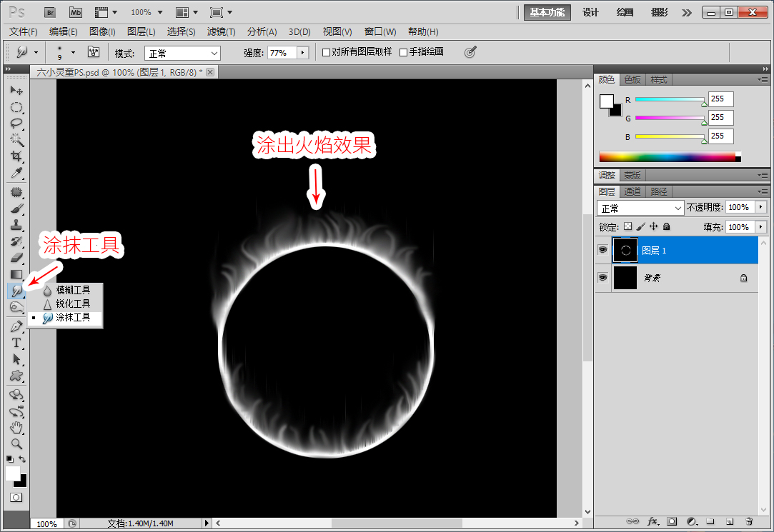
Task: Select the Type tool
Action: click(x=16, y=343)
